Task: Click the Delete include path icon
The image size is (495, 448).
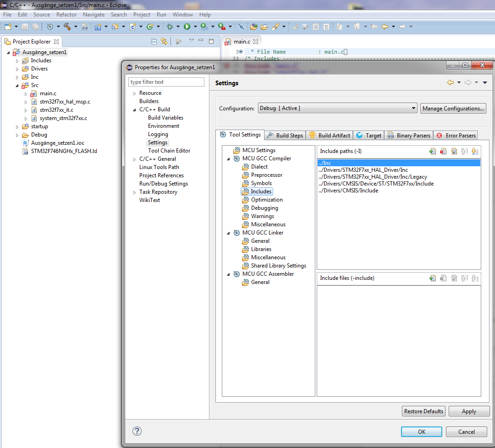Action: coord(443,152)
